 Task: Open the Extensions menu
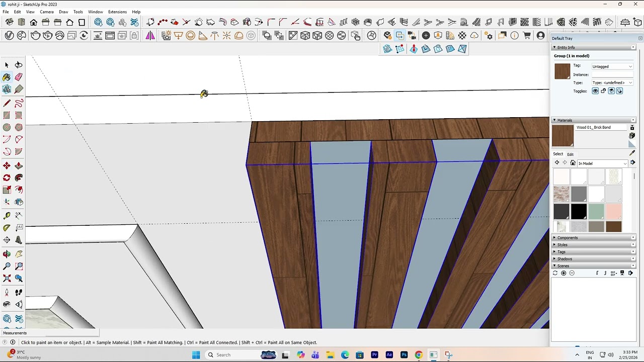(117, 12)
